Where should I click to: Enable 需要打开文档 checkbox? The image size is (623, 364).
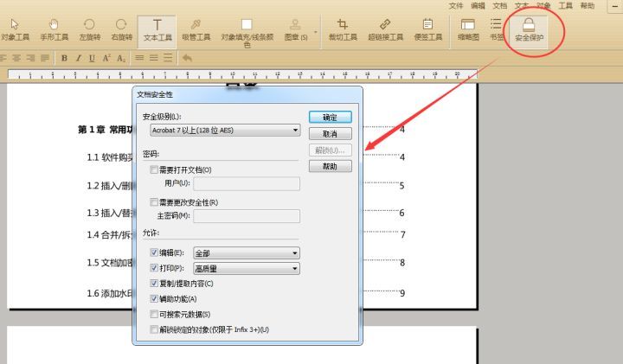154,169
